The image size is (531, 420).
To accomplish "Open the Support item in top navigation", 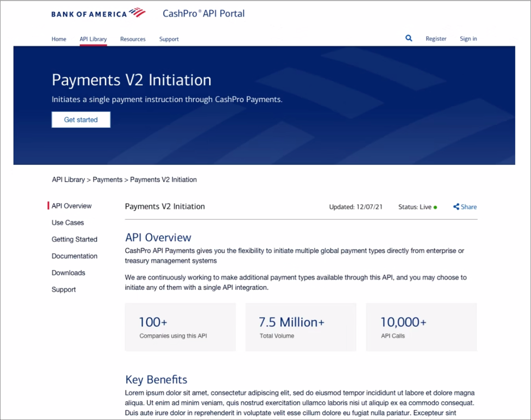I will tap(169, 39).
